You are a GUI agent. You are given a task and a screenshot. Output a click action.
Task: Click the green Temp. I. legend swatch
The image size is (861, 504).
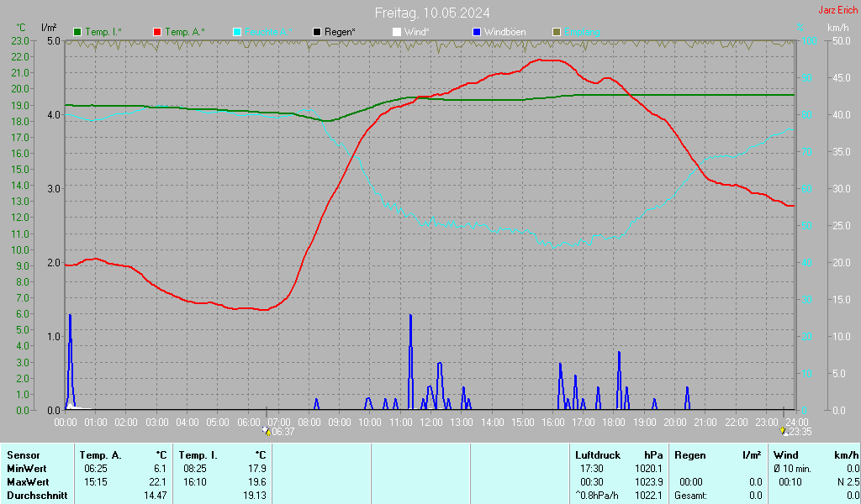coord(77,32)
